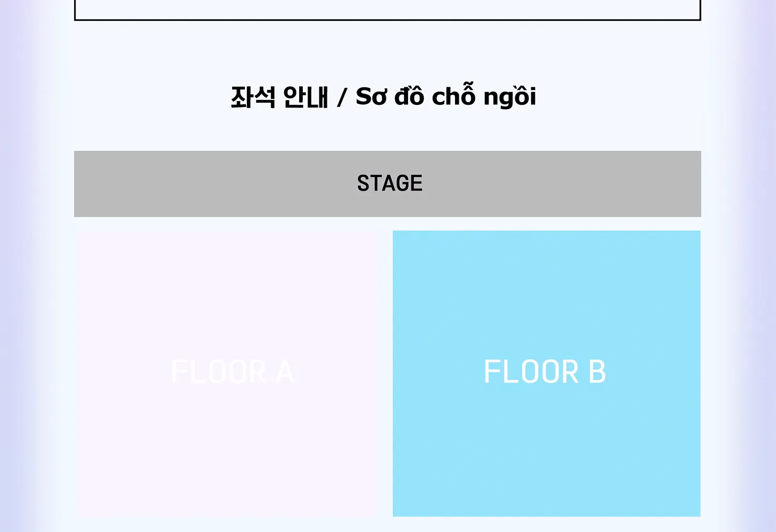Click the word chỗ in the heading

point(453,95)
